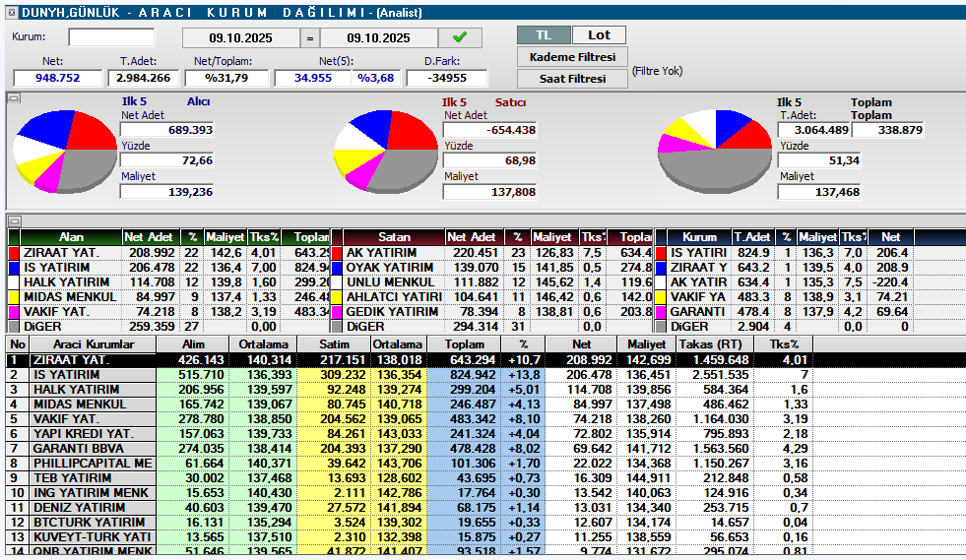966x560 pixels.
Task: Sort main table by Satim column header
Action: click(334, 344)
